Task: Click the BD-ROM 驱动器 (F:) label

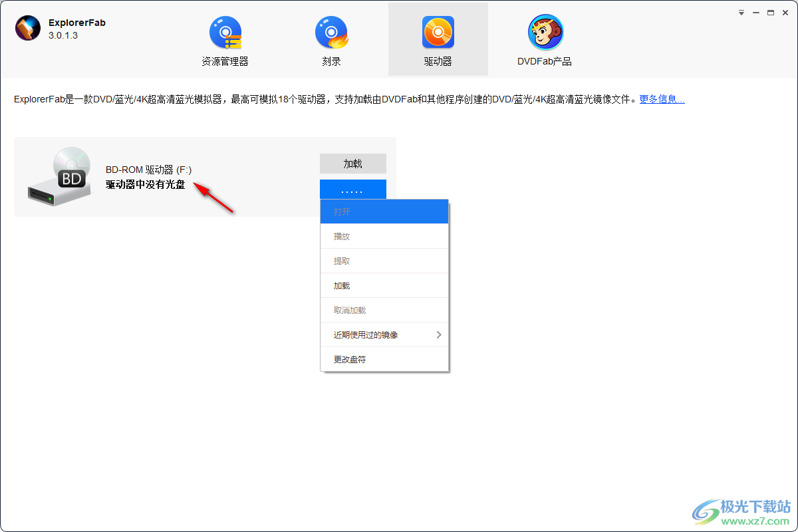Action: click(148, 170)
